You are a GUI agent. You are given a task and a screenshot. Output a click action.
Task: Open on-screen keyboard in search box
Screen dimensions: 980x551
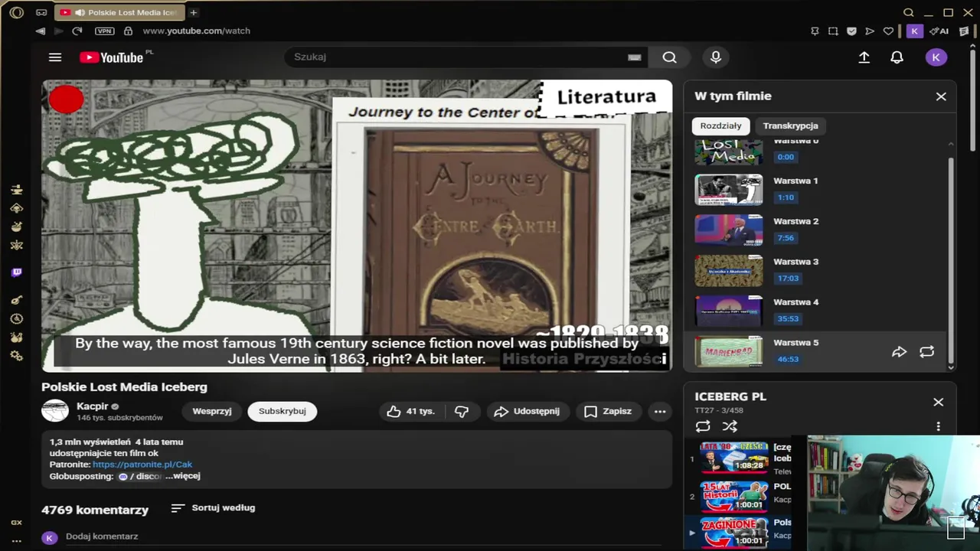634,57
